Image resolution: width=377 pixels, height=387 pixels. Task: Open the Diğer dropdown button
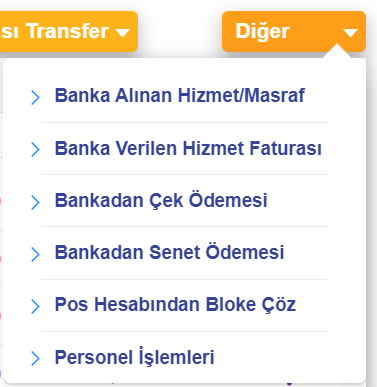(x=294, y=31)
